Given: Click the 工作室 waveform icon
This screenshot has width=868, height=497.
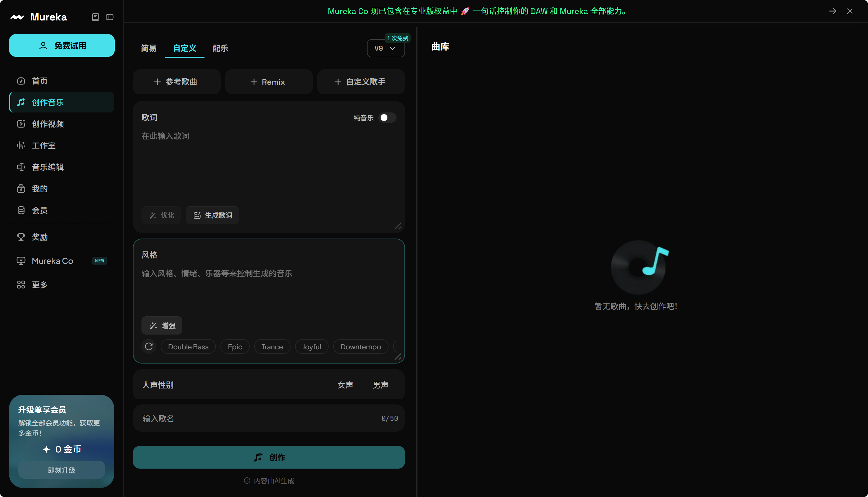Looking at the screenshot, I should [21, 145].
